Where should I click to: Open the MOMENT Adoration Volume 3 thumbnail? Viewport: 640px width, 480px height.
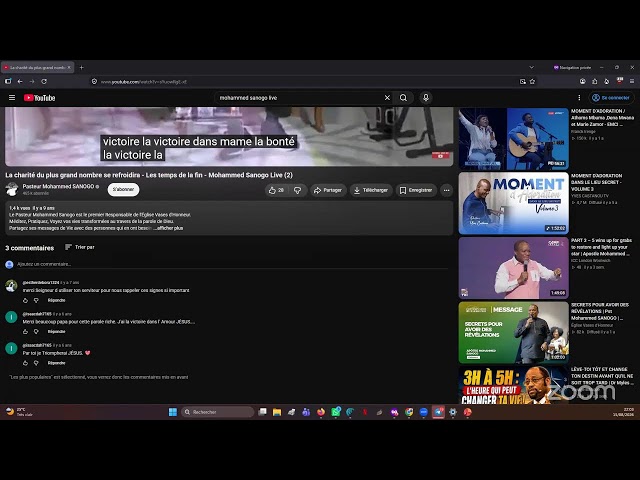click(513, 203)
